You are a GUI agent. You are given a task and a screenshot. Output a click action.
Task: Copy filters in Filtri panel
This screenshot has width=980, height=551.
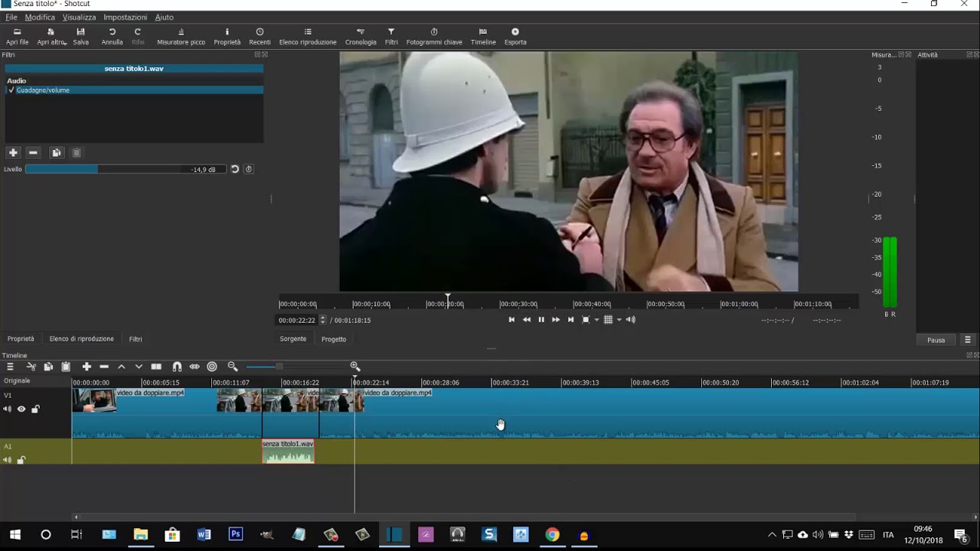point(56,153)
